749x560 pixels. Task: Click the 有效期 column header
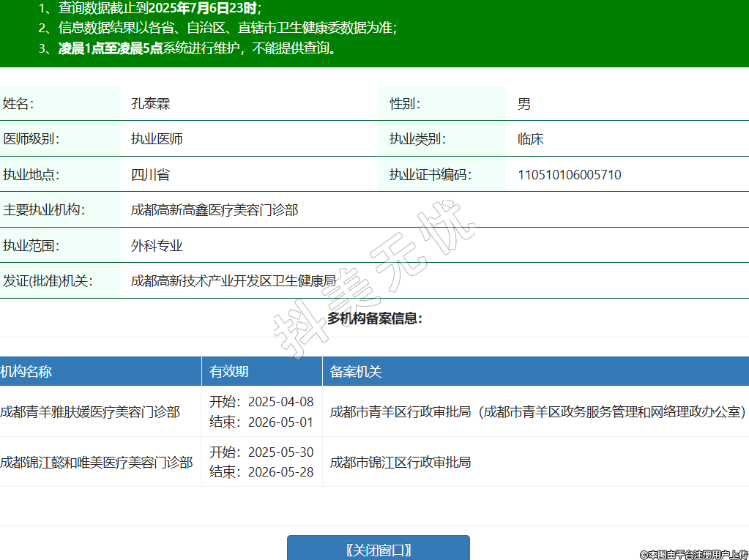click(x=229, y=371)
